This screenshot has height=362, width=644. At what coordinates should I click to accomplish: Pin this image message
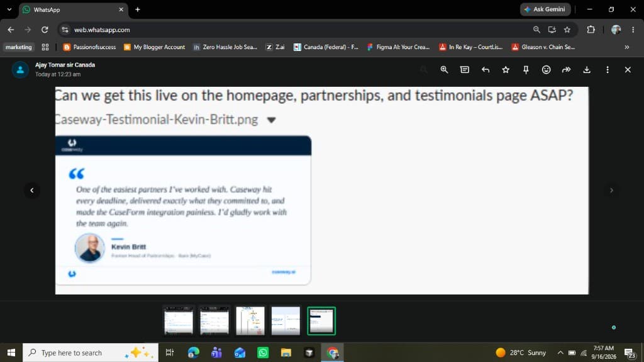(x=526, y=69)
